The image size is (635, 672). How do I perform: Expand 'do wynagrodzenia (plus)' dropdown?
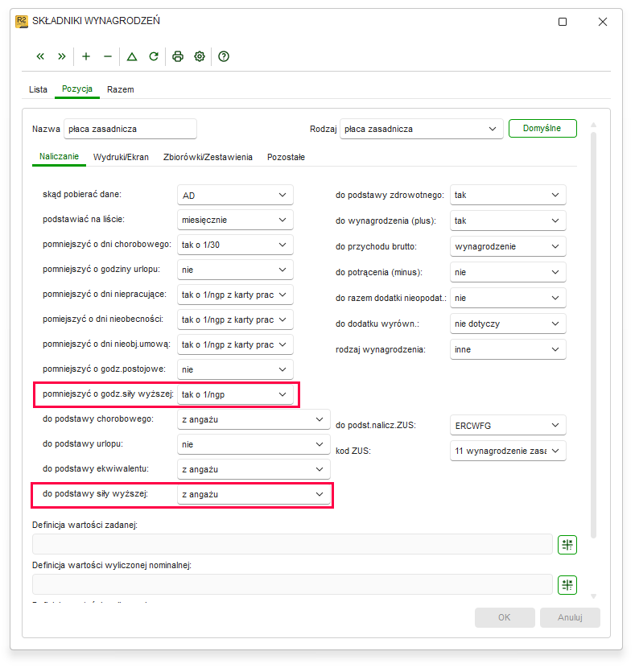(x=508, y=221)
